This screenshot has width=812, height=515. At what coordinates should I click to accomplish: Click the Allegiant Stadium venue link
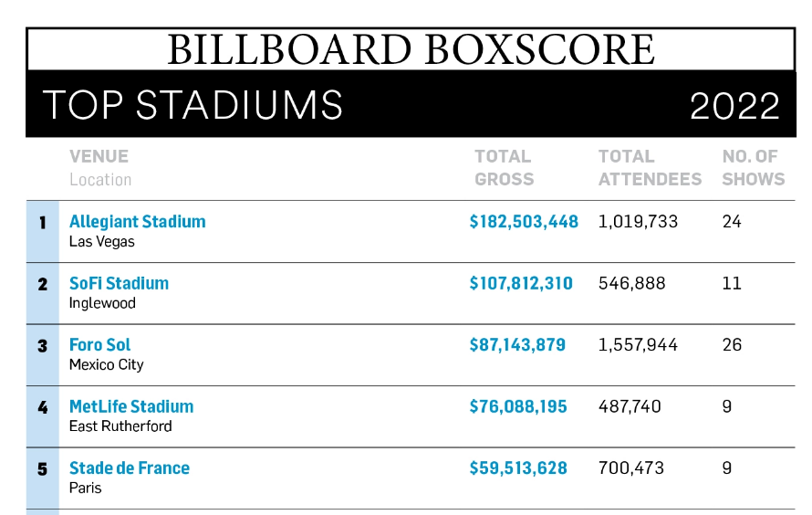[137, 222]
